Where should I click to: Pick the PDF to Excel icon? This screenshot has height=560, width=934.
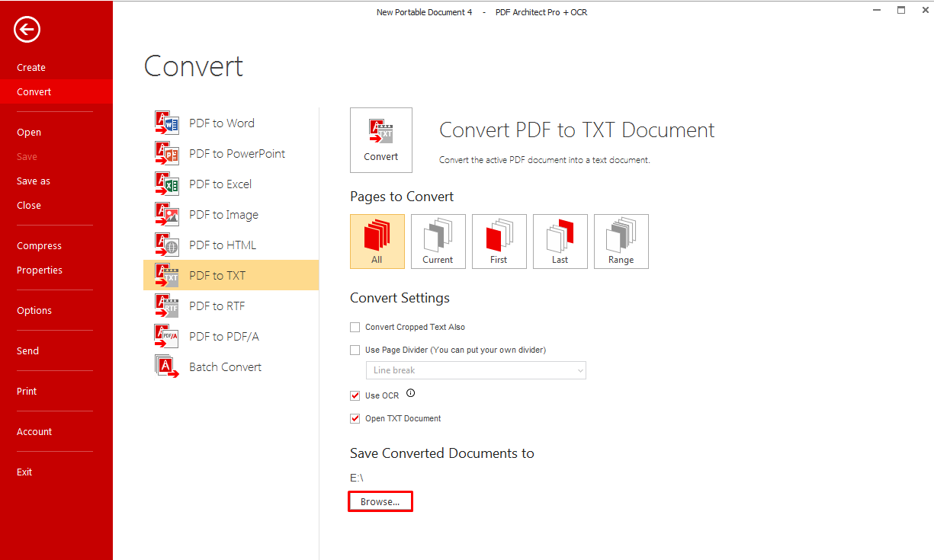167,184
